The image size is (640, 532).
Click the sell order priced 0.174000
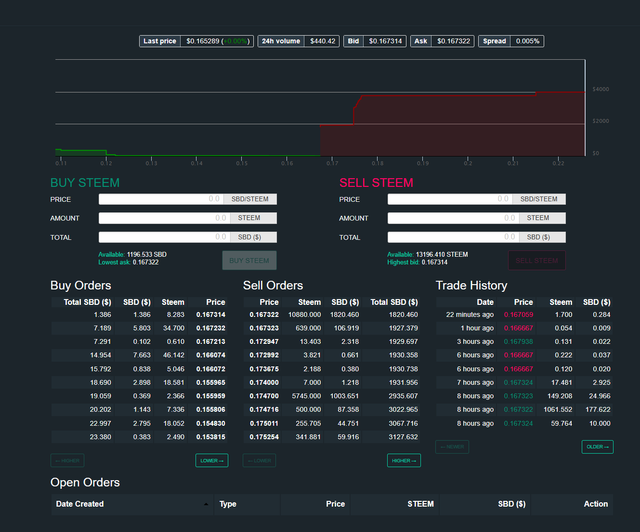pos(332,383)
